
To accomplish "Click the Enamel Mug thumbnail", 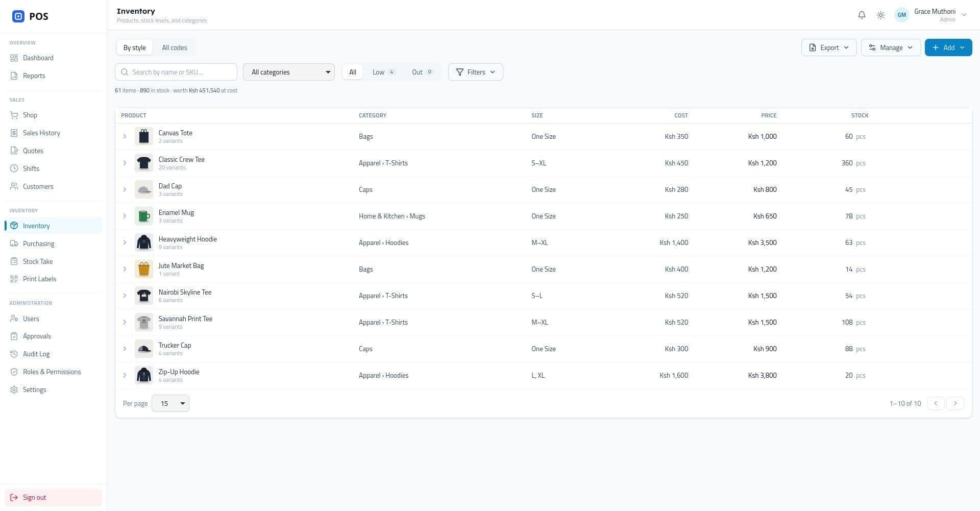I will tap(144, 216).
